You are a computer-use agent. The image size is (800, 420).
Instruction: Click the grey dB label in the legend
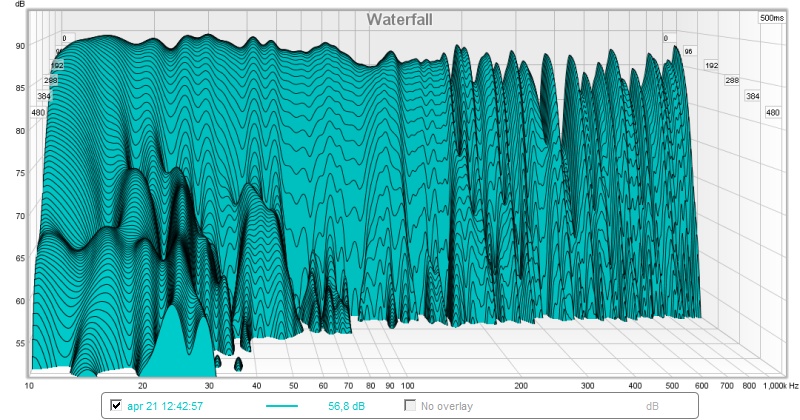point(652,406)
